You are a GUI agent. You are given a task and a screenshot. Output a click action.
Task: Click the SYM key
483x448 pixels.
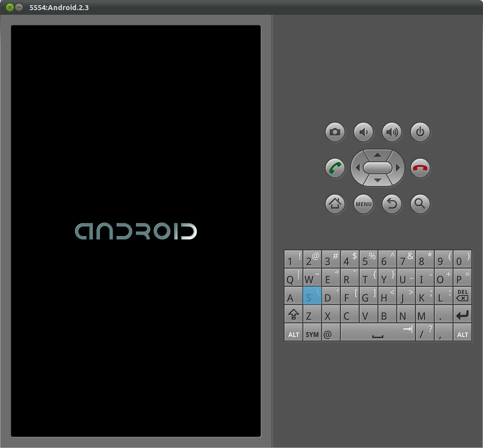point(312,332)
